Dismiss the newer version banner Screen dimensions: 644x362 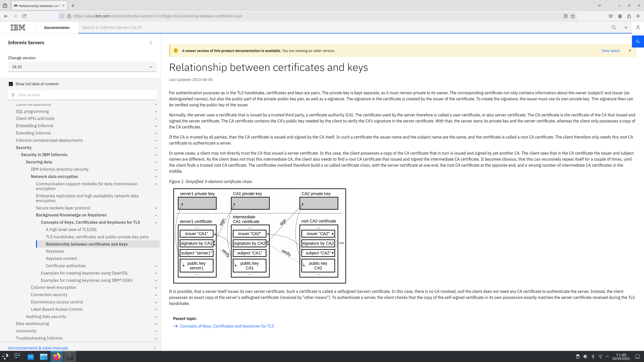[x=630, y=51]
